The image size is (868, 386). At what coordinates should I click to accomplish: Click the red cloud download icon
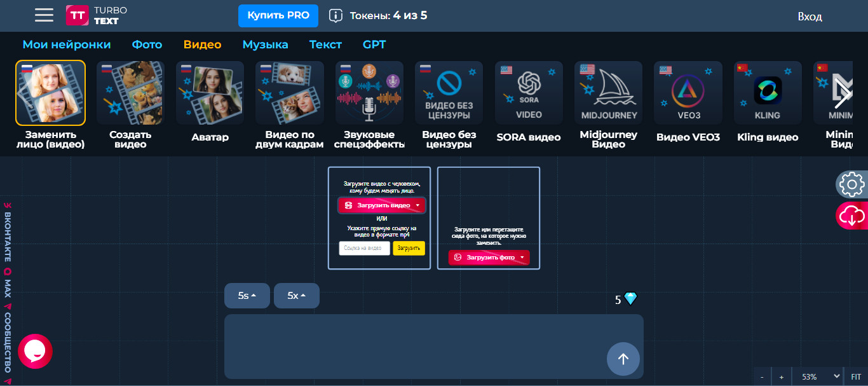coord(851,216)
